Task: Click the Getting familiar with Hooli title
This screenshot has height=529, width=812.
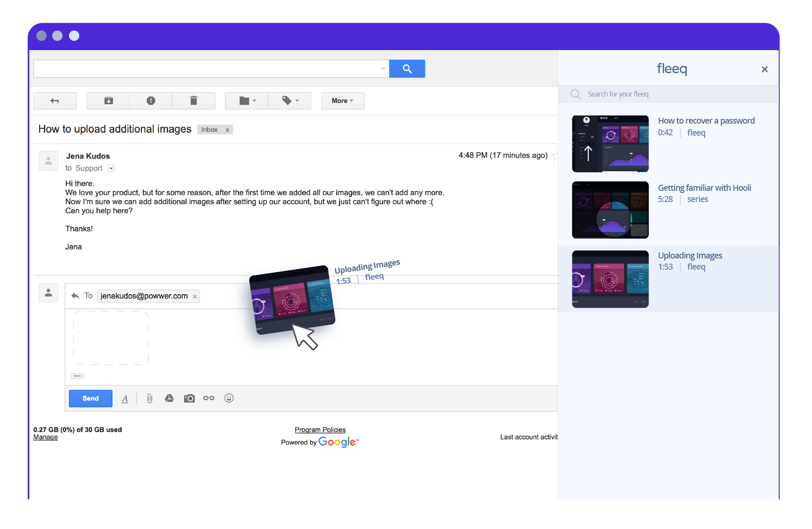Action: [x=705, y=188]
